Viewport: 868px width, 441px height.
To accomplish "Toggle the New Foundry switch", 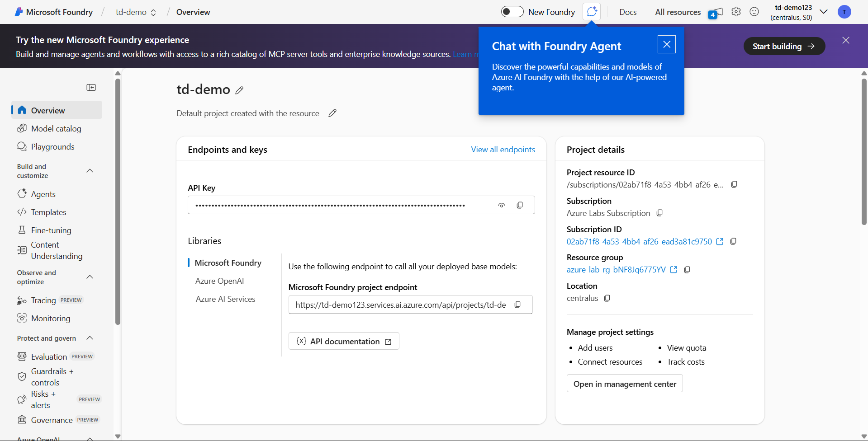I will tap(512, 12).
